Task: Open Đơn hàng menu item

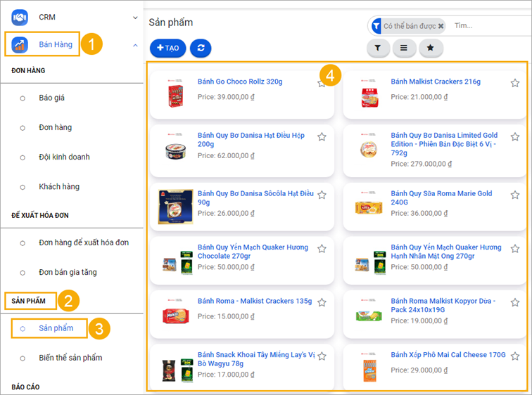Action: pyautogui.click(x=56, y=127)
